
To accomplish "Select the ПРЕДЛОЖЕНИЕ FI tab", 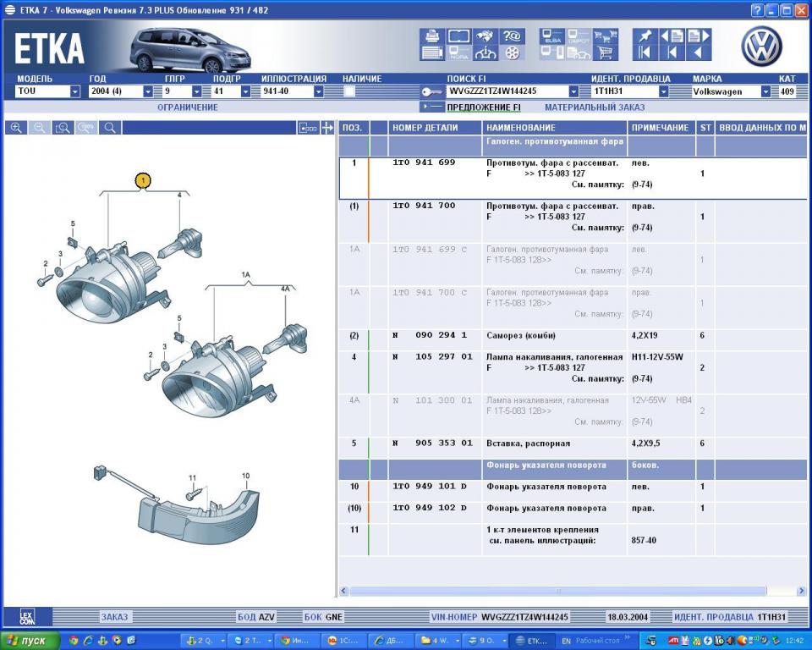I will pyautogui.click(x=484, y=107).
